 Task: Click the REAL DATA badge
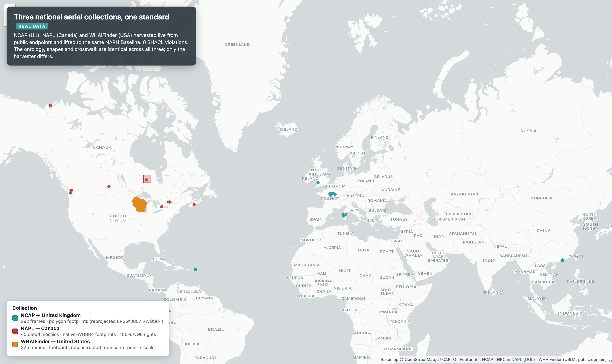coord(32,26)
